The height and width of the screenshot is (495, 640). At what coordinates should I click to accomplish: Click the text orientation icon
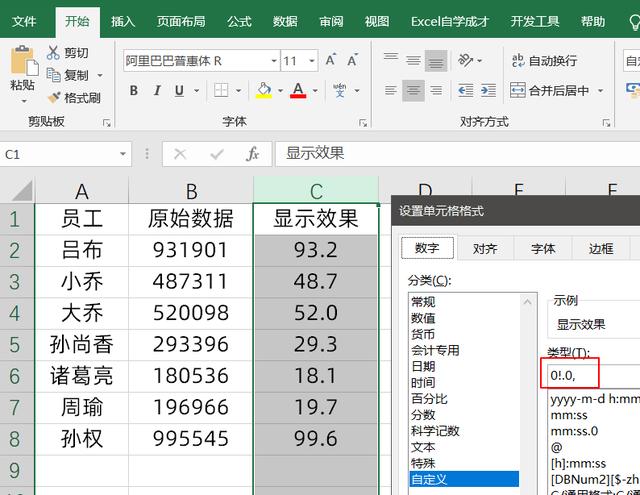(x=465, y=60)
